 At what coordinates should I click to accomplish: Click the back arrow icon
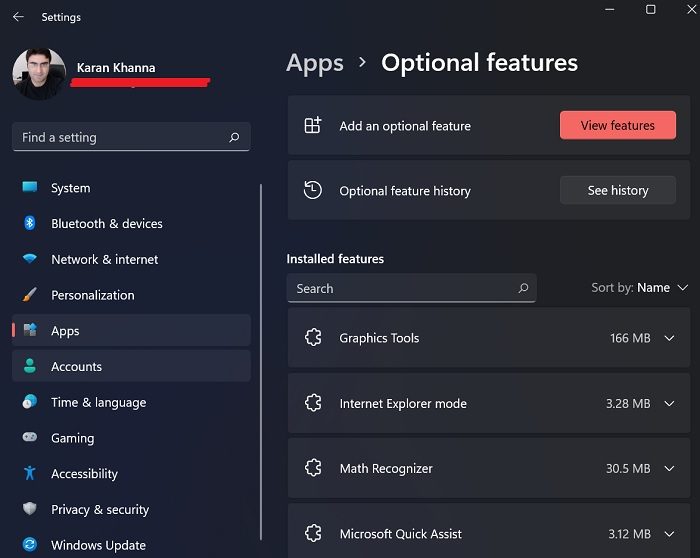[x=18, y=17]
